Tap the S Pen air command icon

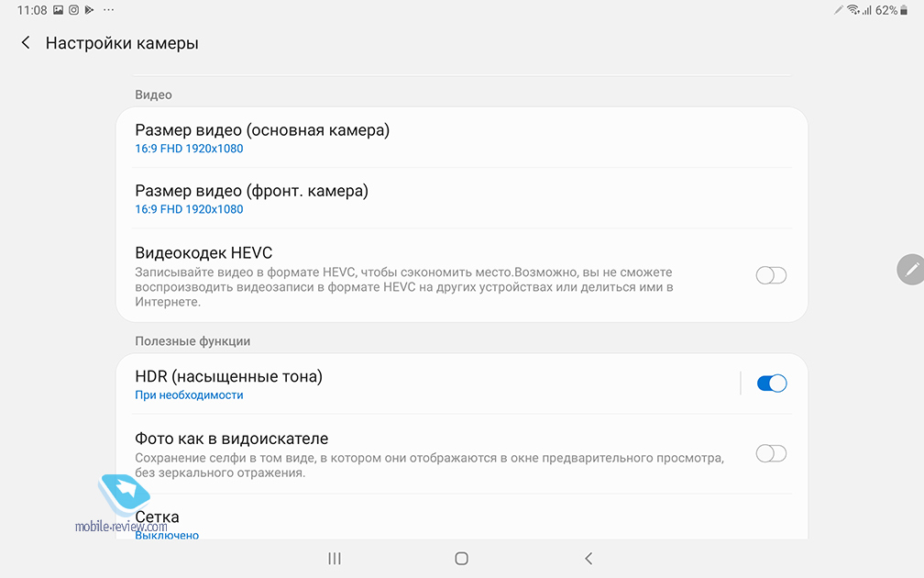click(x=910, y=270)
